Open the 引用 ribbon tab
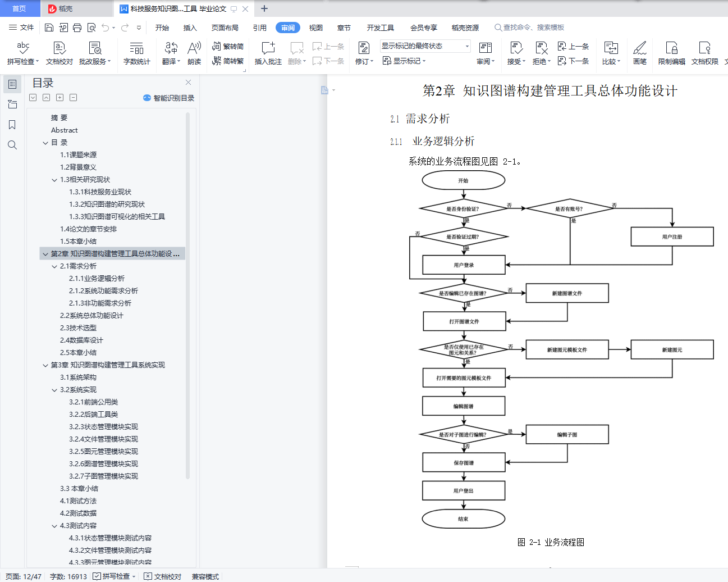Viewport: 728px width, 582px height. click(260, 28)
